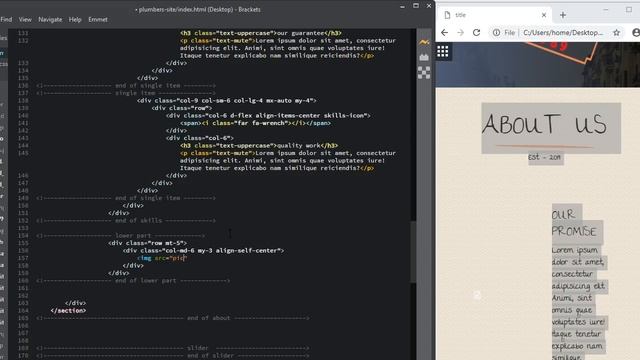Click the 'quality work' h3 code line
The width and height of the screenshot is (640, 360).
[x=259, y=145]
